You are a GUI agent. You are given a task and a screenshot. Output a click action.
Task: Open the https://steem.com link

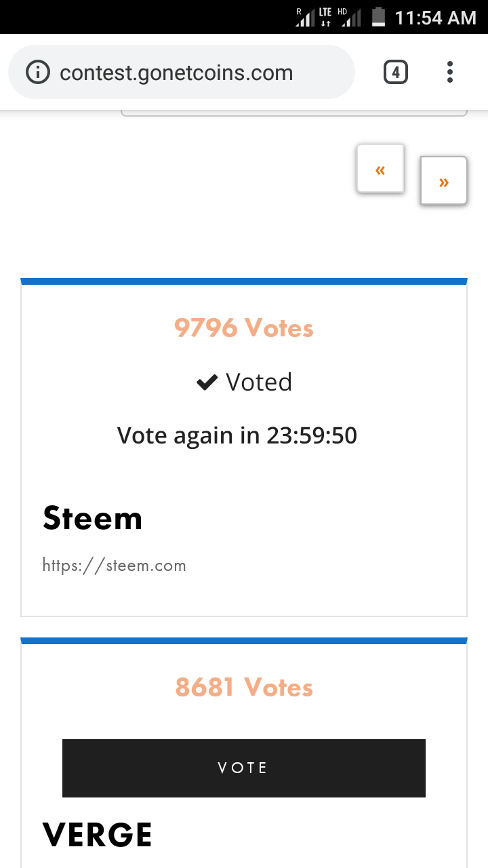[x=114, y=565]
